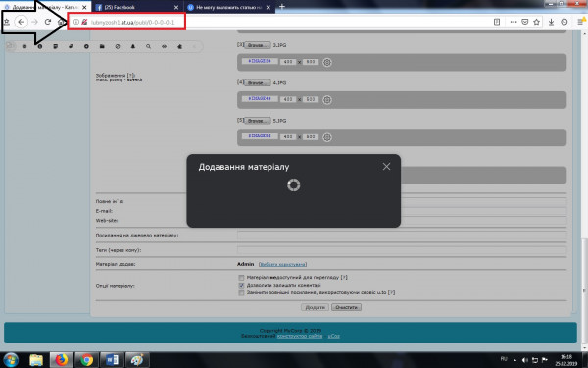This screenshot has width=588, height=368.
Task: Click the 500 height field for 5.JPG
Action: [311, 136]
